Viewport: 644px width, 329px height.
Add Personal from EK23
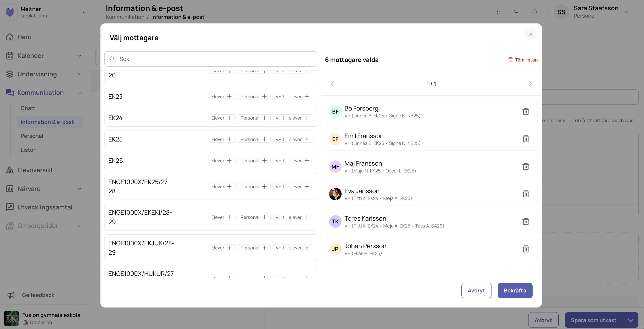coord(254,97)
